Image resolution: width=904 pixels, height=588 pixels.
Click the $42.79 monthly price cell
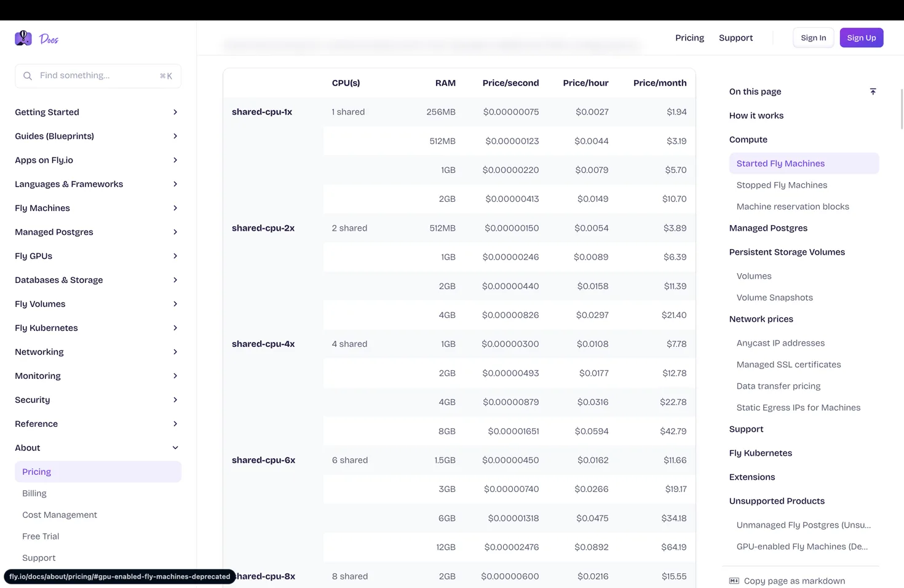tap(673, 431)
